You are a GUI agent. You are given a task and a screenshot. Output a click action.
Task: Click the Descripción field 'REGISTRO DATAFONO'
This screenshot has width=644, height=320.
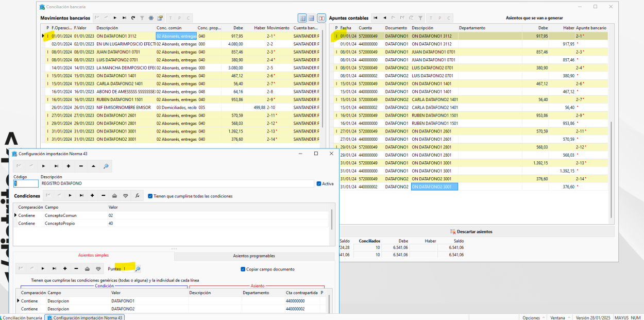(177, 183)
